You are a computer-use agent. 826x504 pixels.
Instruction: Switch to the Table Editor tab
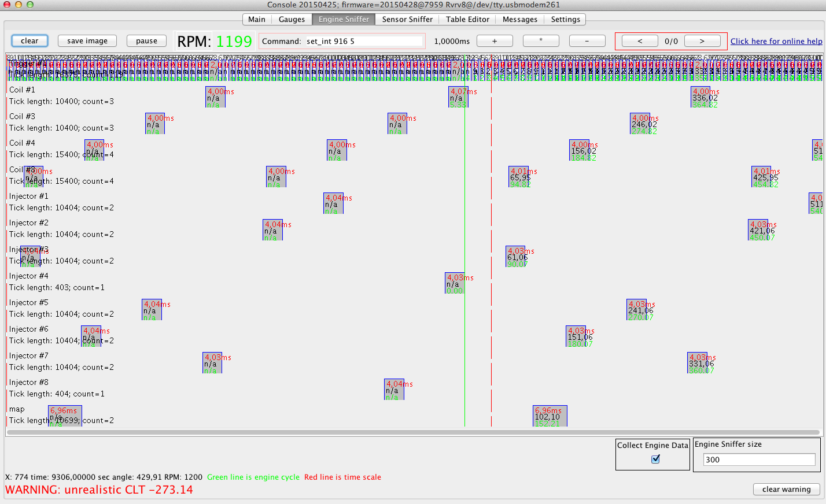[x=467, y=19]
